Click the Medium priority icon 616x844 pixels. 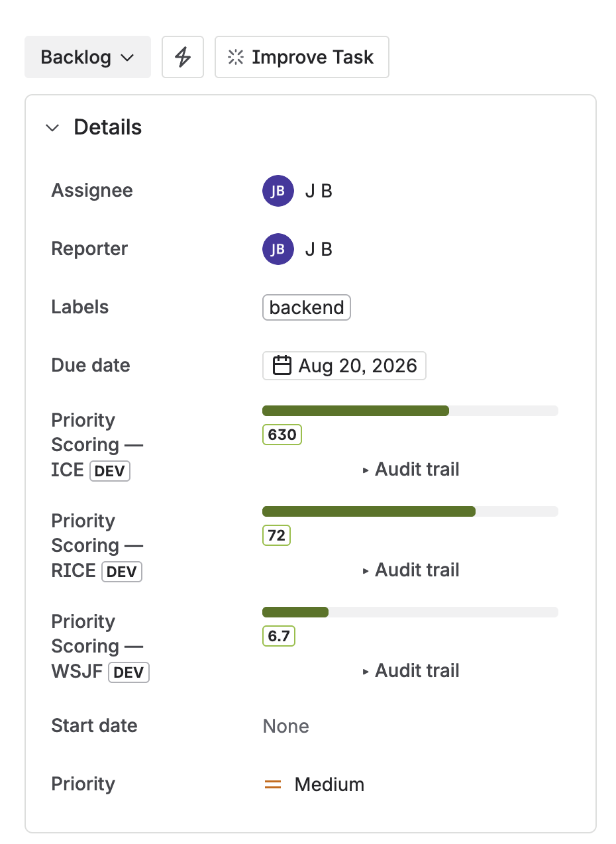point(273,784)
